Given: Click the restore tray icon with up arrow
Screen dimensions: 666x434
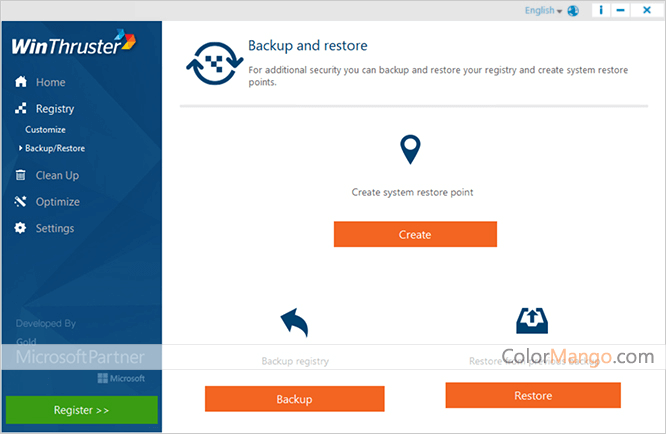Looking at the screenshot, I should 532,320.
